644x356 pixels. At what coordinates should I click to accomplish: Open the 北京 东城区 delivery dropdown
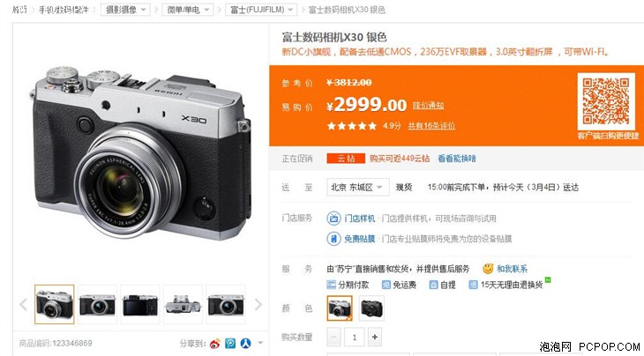click(x=358, y=188)
